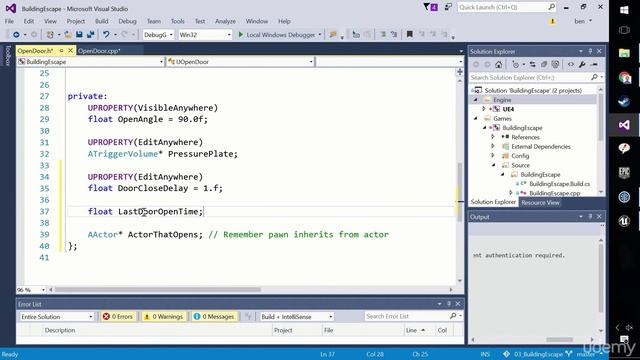Switch to the OpenDoor.cpp tab
The width and height of the screenshot is (640, 360).
99,51
